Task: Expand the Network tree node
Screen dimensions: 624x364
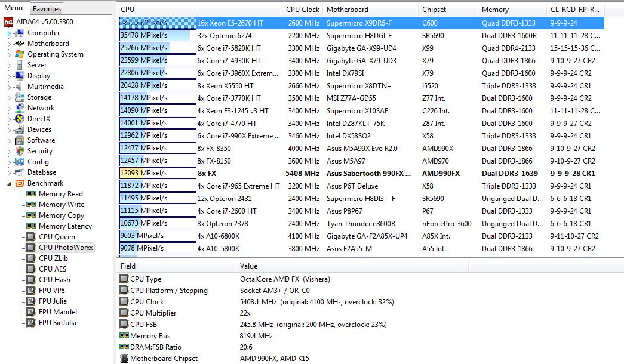Action: point(9,108)
